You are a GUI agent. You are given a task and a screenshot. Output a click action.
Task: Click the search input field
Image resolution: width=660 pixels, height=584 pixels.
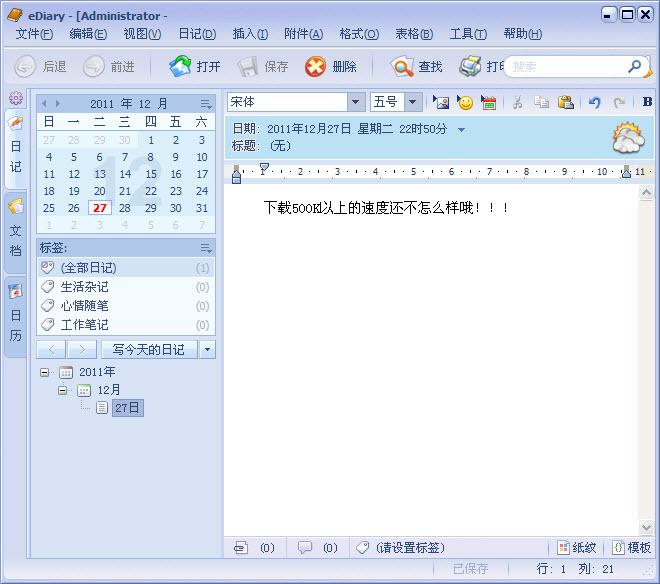click(567, 67)
